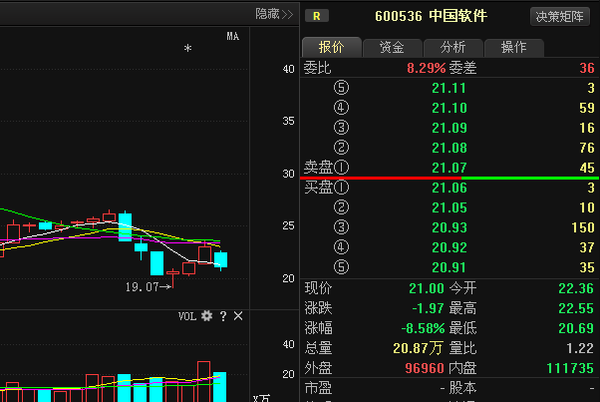This screenshot has height=402, width=600.
Task: Click the 涨幅 value -8.58%
Action: (x=423, y=328)
